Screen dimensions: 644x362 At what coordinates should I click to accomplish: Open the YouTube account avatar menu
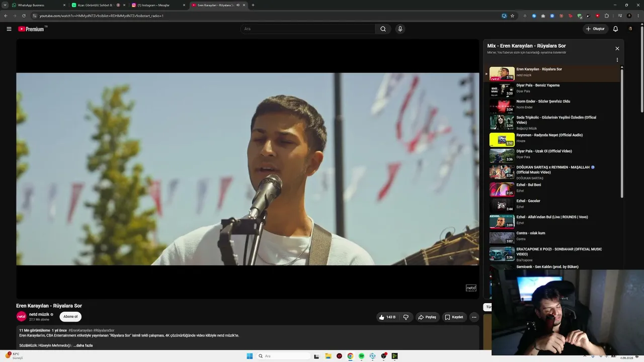630,29
